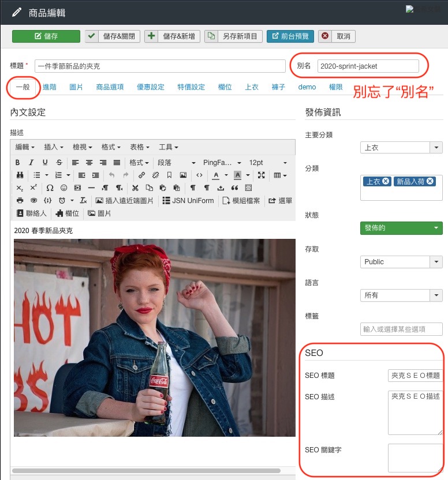Switch to the 優惠設定 tab
This screenshot has width=448, height=480.
(x=151, y=87)
